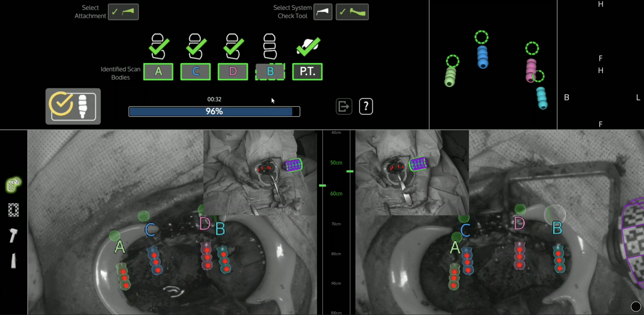644x315 pixels.
Task: Click the 50cm mark on distance scale
Action: [336, 163]
